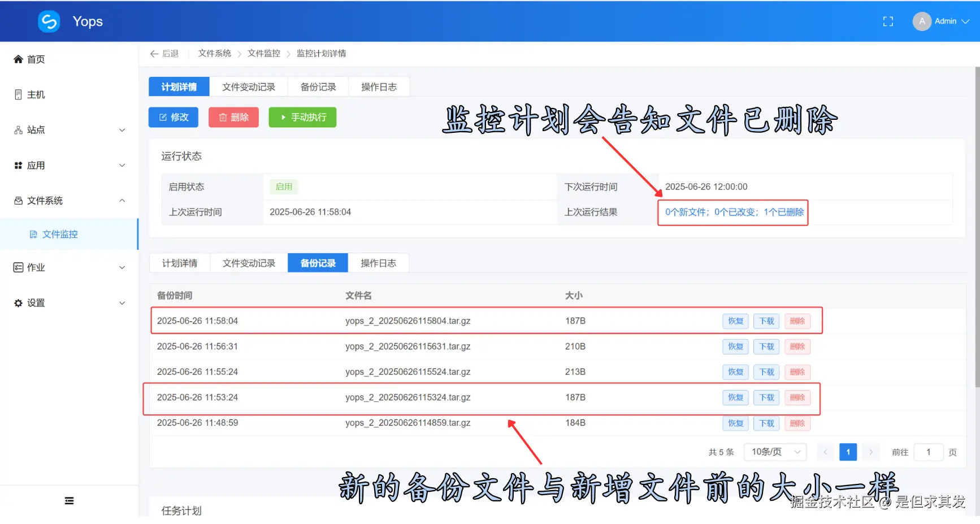This screenshot has width=980, height=524.
Task: Click the blue 修改 button
Action: click(x=174, y=117)
